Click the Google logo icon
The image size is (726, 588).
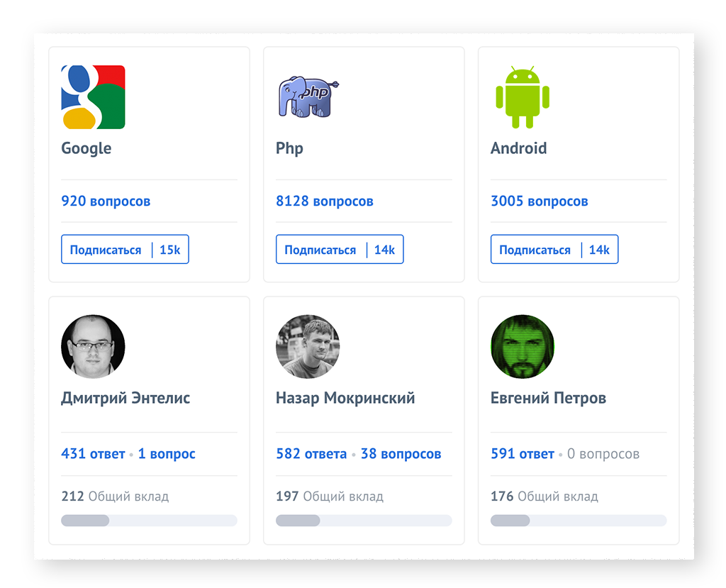tap(93, 97)
